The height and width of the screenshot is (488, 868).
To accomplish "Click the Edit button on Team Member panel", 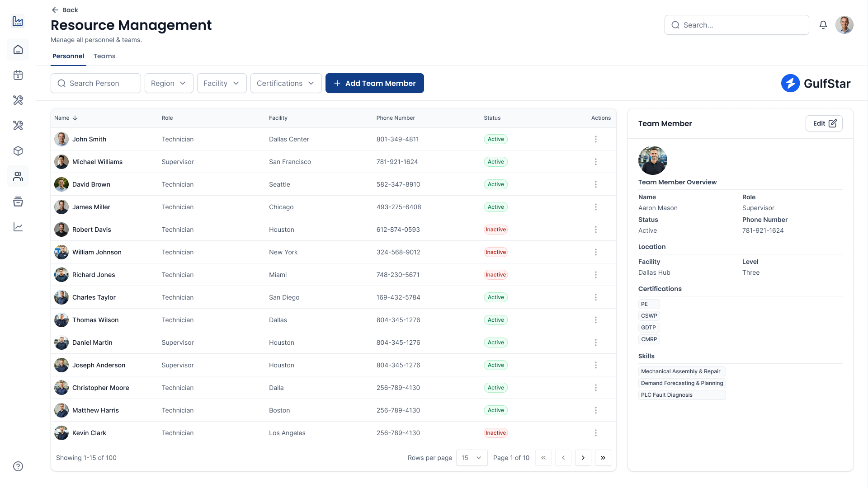I will pos(824,123).
